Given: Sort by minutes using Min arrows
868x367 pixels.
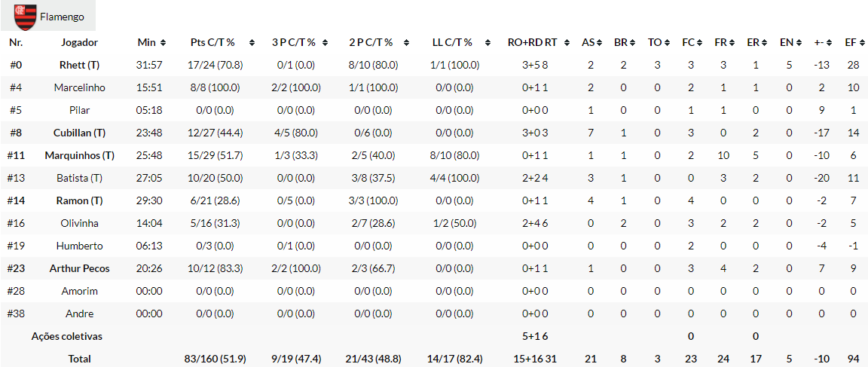Looking at the screenshot, I should tap(164, 43).
